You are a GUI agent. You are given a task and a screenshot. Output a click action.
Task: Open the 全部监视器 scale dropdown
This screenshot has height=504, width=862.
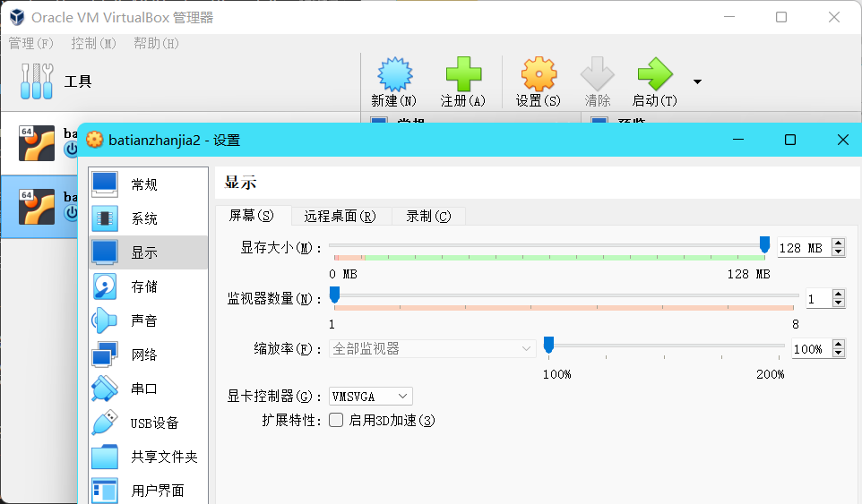(432, 348)
